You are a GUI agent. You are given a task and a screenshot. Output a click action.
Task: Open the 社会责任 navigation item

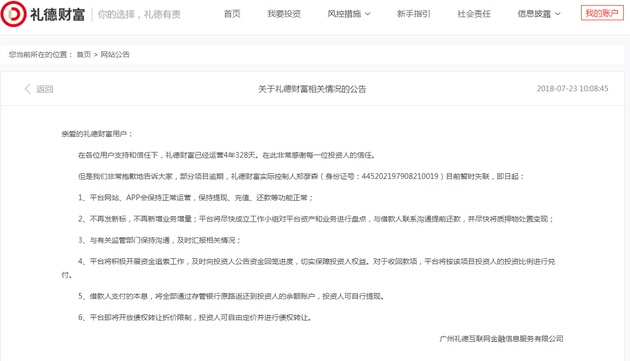pyautogui.click(x=474, y=14)
